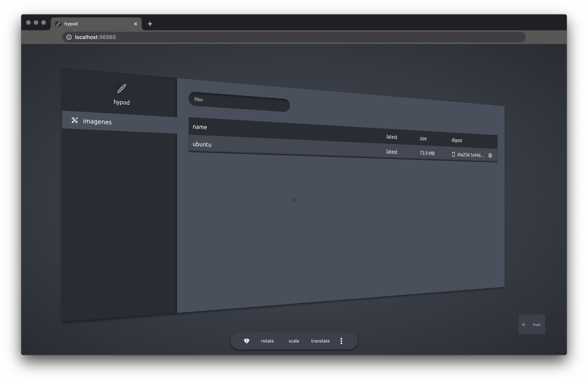Click the tools icon beside imagenes
This screenshot has height=383, width=588.
click(75, 120)
